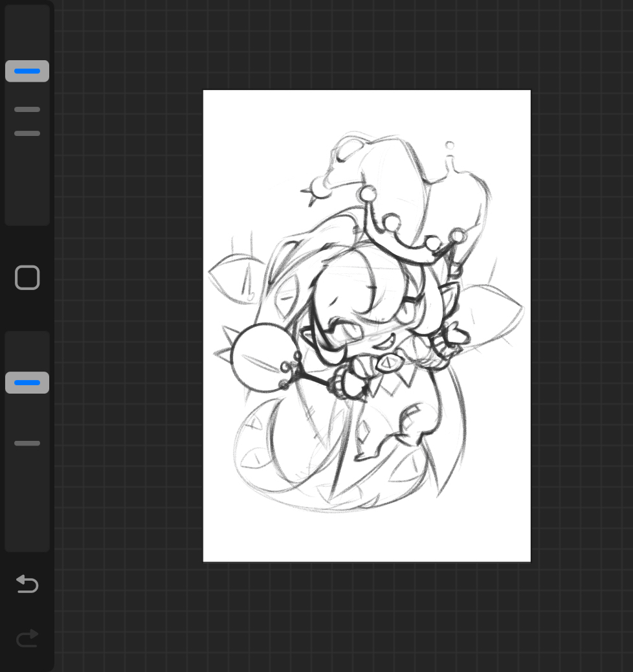Click the blue brush opacity slider handle
The image size is (633, 672).
click(27, 383)
